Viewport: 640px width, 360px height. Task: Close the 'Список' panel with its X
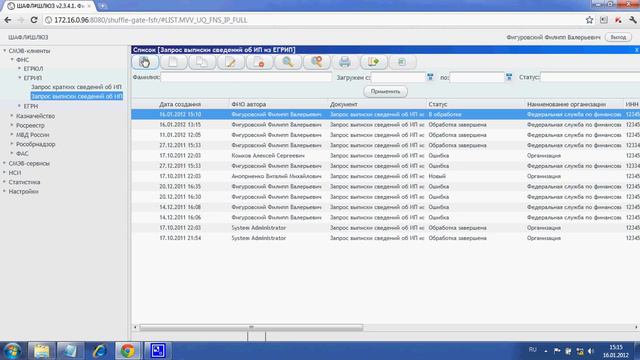636,50
